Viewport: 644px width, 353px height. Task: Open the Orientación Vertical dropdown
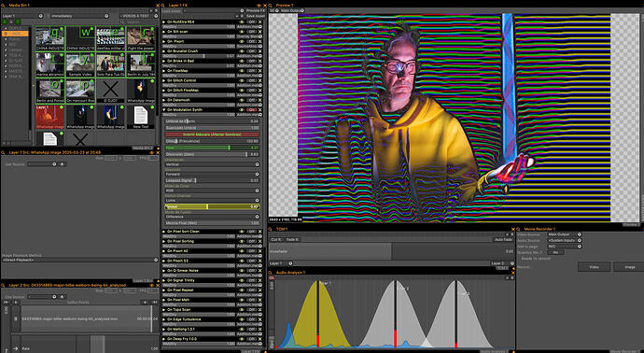coord(213,164)
